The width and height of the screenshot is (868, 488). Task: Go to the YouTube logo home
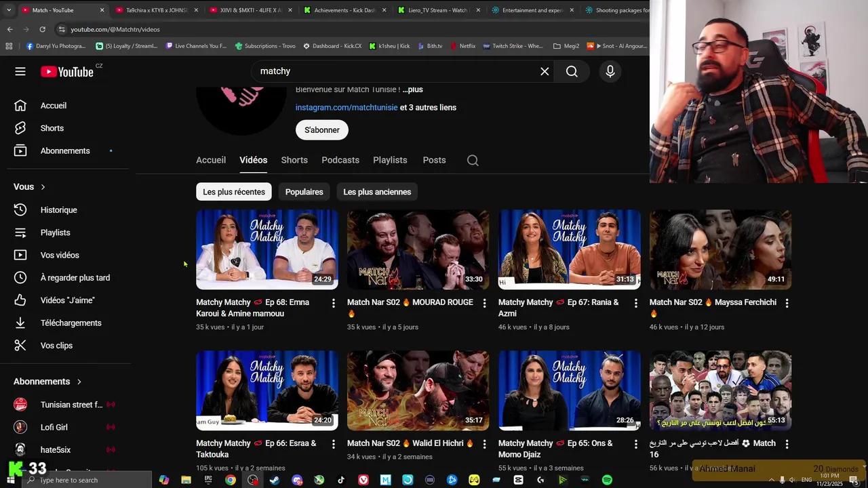click(x=68, y=71)
